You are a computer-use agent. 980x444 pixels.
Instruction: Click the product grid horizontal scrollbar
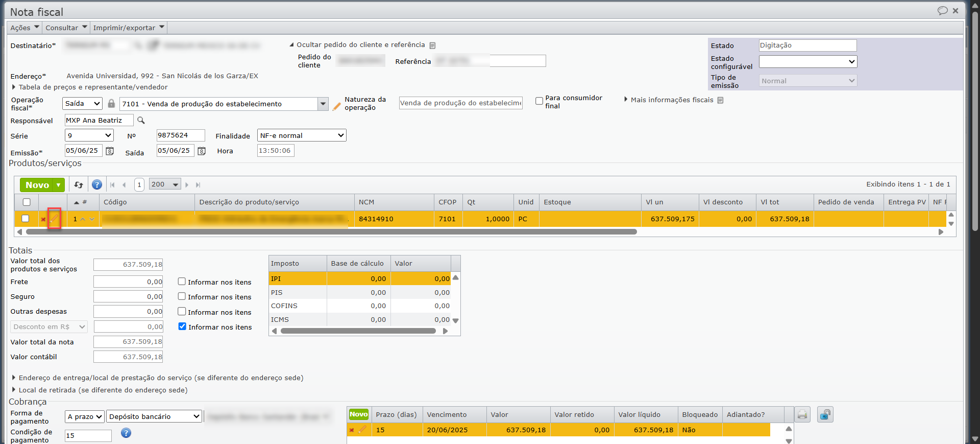(x=331, y=232)
